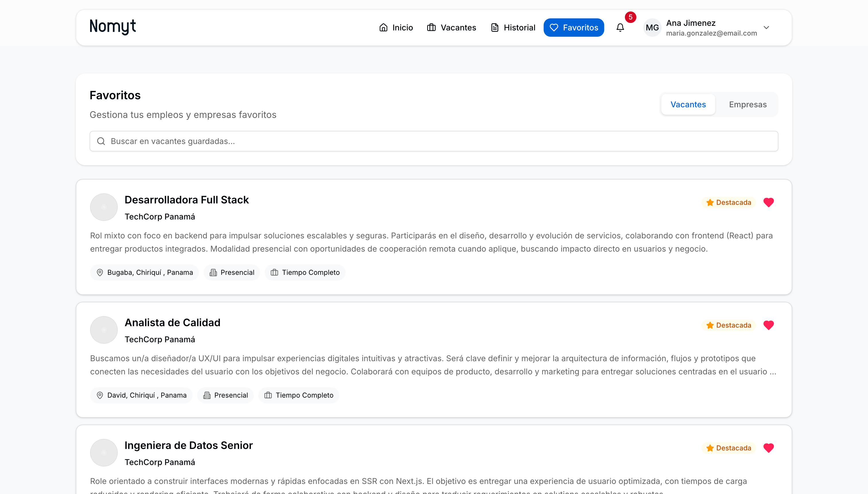
Task: Click the search magnifier icon
Action: click(x=101, y=141)
